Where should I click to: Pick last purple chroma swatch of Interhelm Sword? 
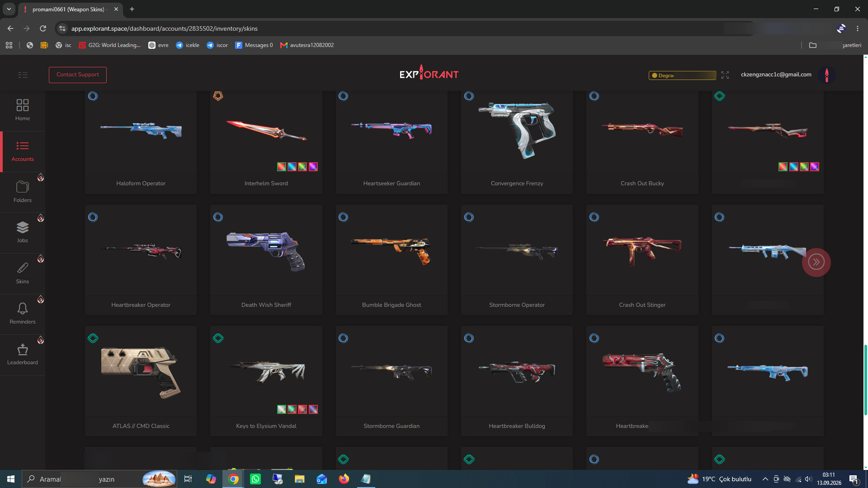pyautogui.click(x=313, y=167)
